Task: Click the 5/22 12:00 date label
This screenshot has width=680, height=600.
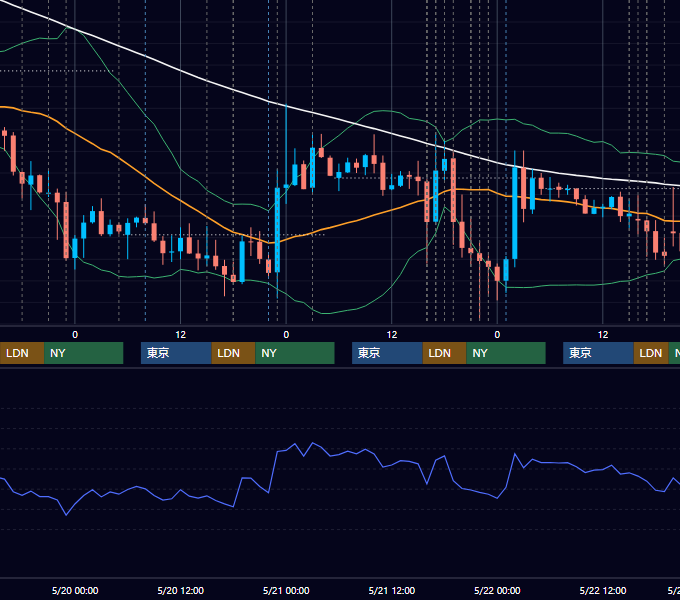Action: (603, 590)
